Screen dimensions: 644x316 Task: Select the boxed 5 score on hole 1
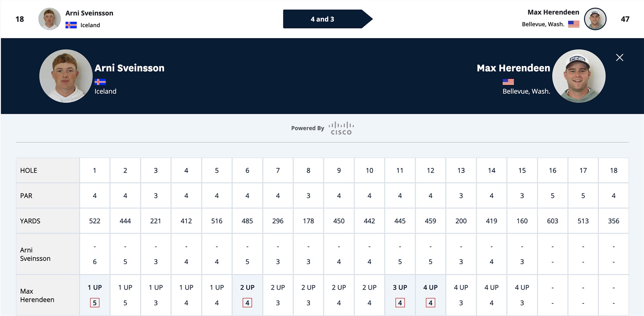[95, 303]
